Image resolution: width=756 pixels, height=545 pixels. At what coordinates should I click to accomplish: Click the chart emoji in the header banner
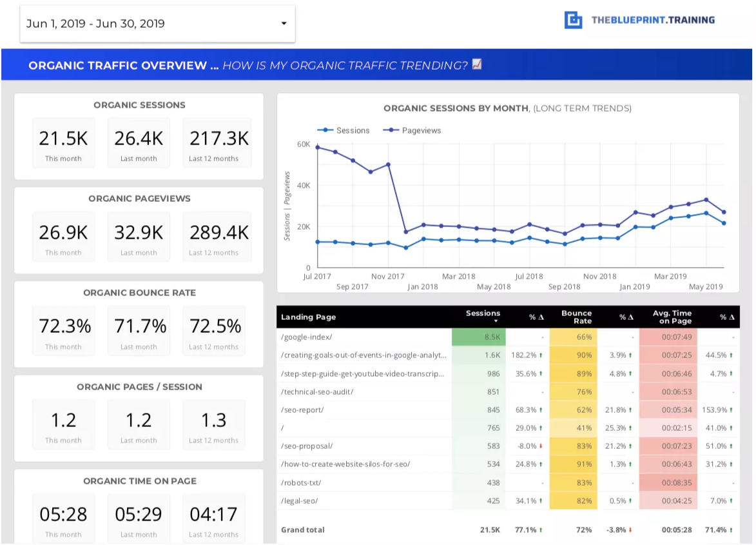(477, 64)
